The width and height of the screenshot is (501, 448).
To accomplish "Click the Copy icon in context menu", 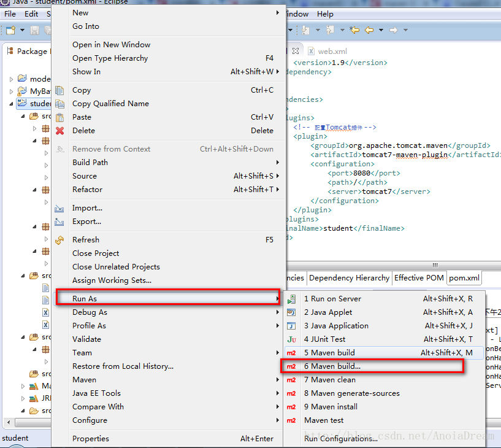I will [59, 90].
